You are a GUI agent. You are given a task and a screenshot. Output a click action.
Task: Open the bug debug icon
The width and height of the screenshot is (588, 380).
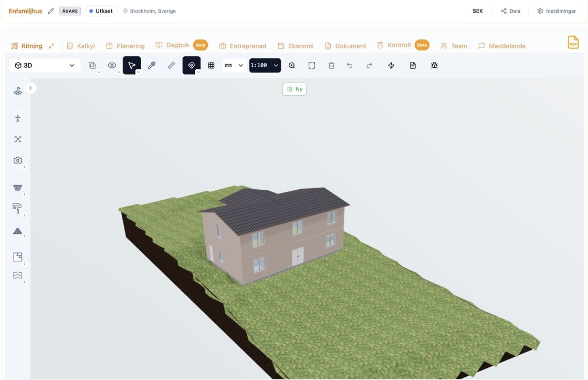coord(434,65)
